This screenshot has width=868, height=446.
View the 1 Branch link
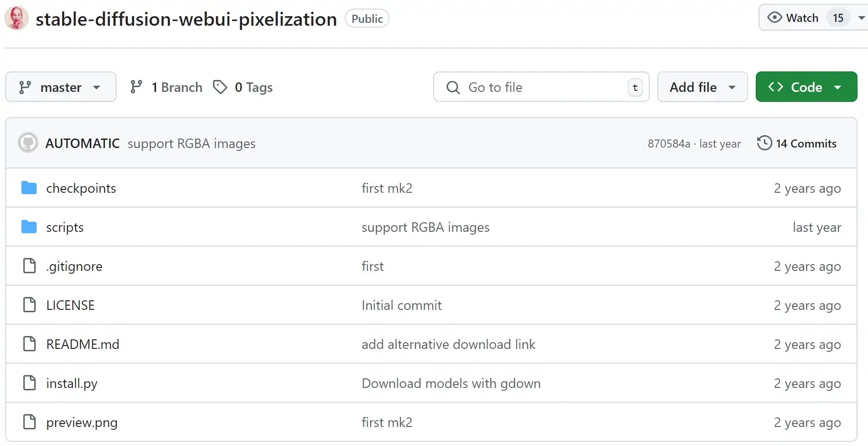pos(166,87)
